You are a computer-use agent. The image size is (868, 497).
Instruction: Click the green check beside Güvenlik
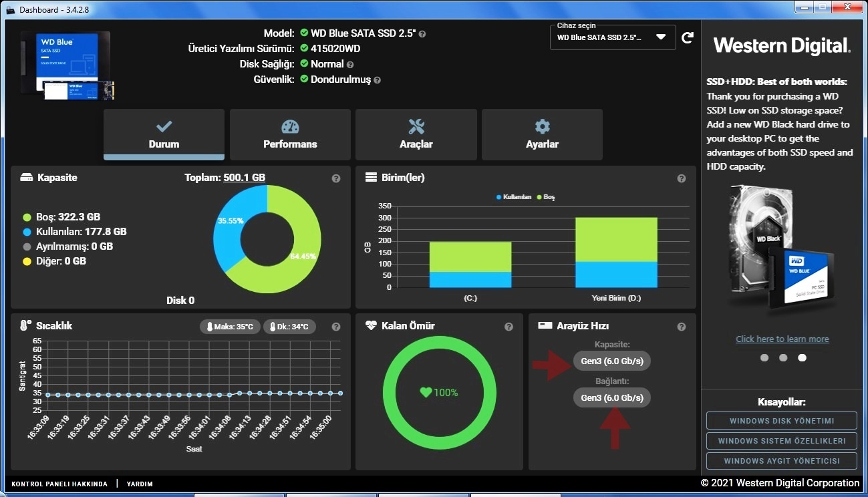click(304, 79)
